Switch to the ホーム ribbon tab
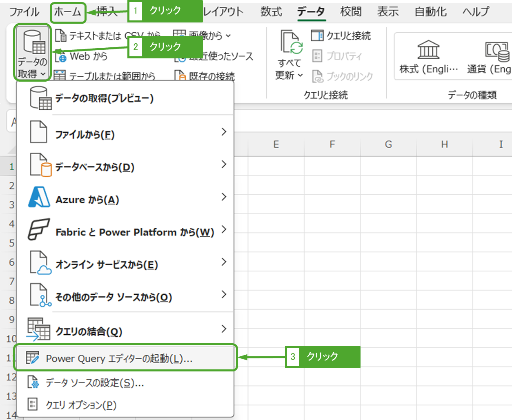 click(68, 12)
